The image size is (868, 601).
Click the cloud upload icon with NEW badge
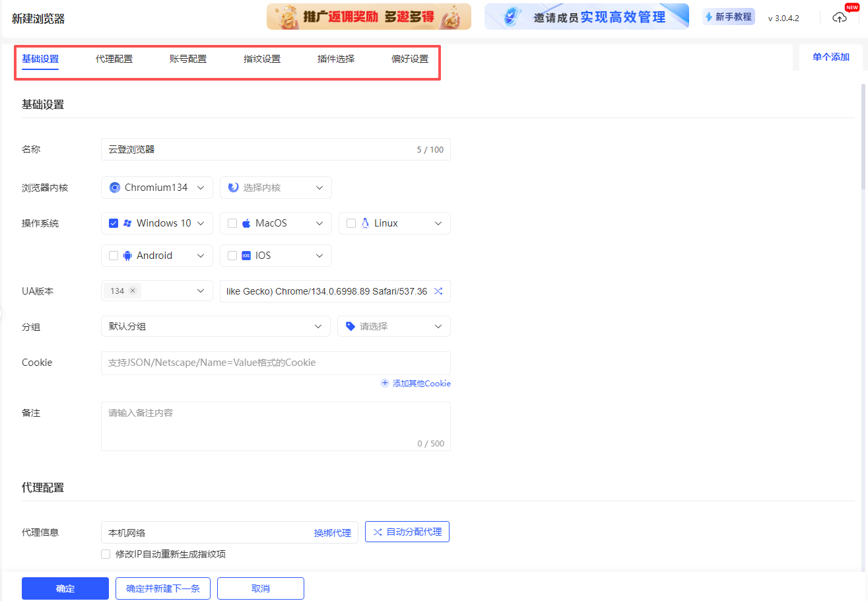pyautogui.click(x=839, y=17)
